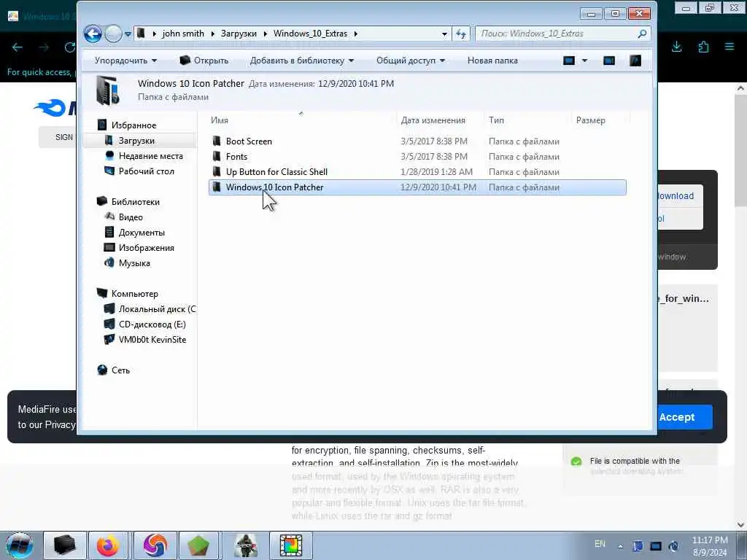Viewport: 747px width, 560px height.
Task: Expand the address bar history dropdown
Action: (x=444, y=34)
